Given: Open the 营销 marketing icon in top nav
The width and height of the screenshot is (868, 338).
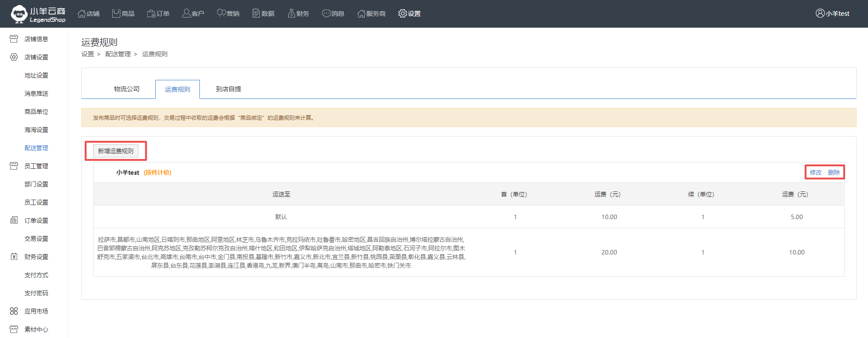Looking at the screenshot, I should [221, 14].
